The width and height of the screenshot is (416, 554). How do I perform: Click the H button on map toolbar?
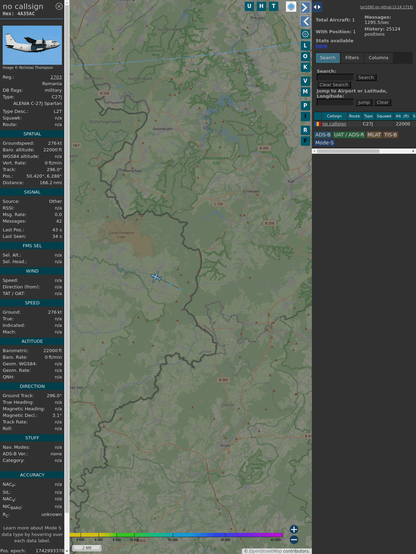click(261, 6)
